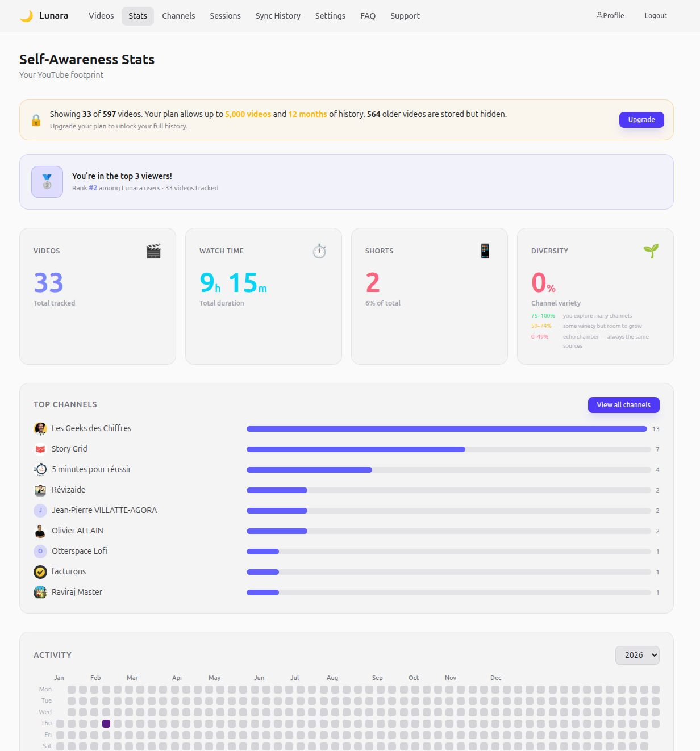Click the Story Grid progress bar

[x=449, y=449]
